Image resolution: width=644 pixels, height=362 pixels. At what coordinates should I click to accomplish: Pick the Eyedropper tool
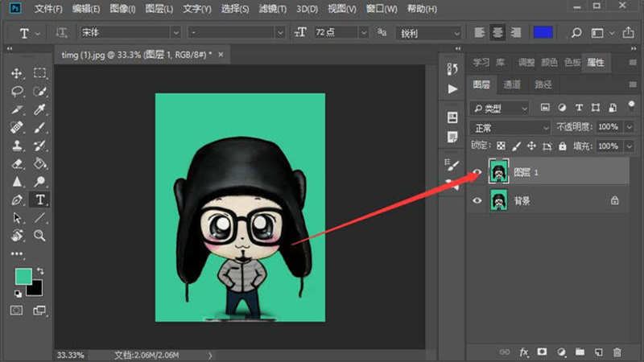tap(39, 109)
